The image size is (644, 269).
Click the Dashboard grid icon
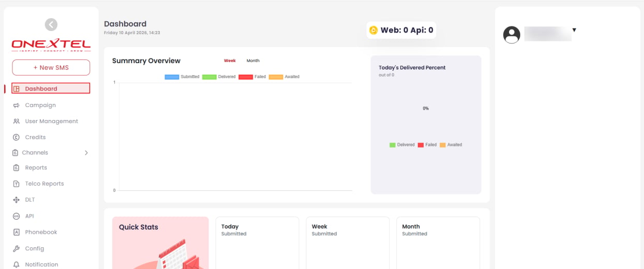17,89
